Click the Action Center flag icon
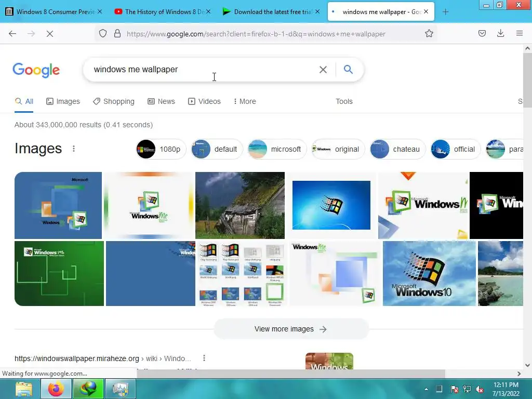The width and height of the screenshot is (532, 399). (454, 389)
